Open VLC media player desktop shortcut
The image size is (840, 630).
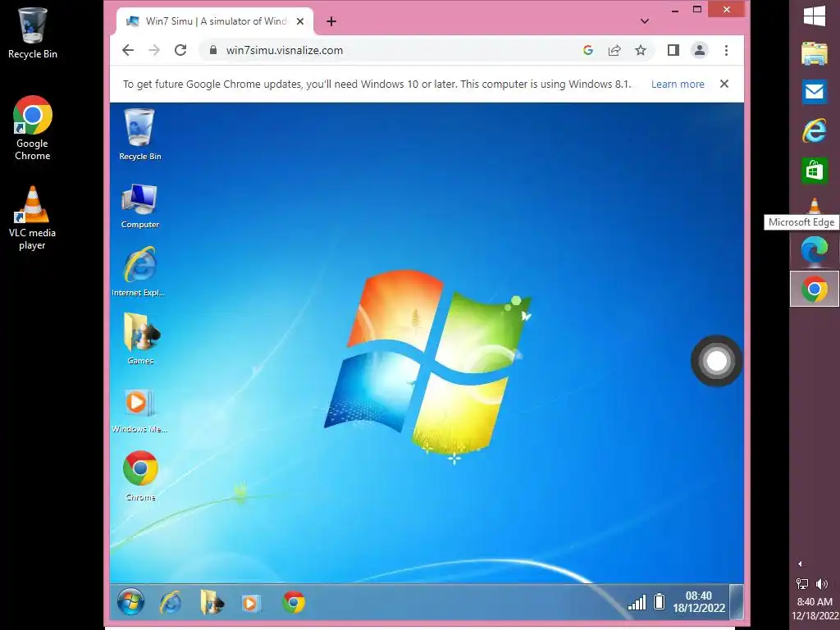point(32,217)
